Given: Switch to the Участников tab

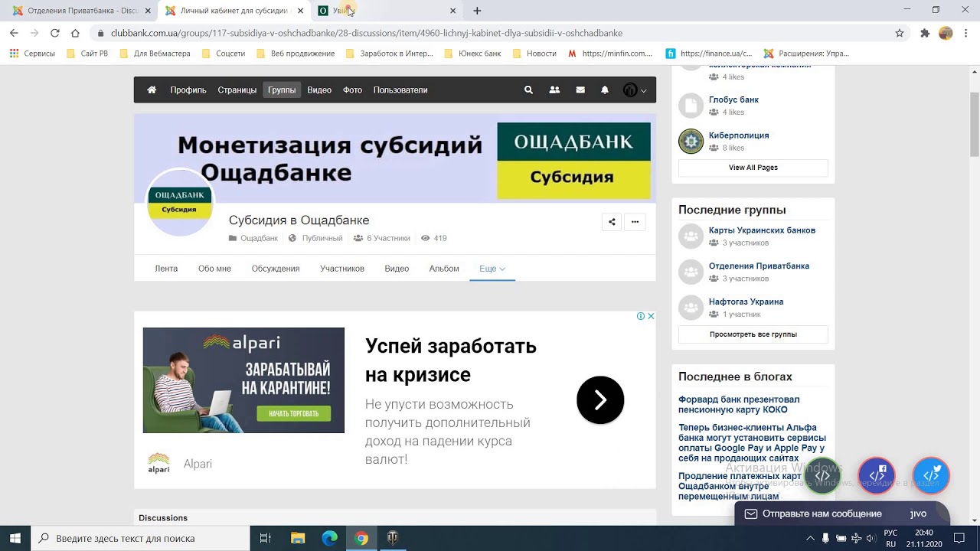Looking at the screenshot, I should (x=342, y=269).
